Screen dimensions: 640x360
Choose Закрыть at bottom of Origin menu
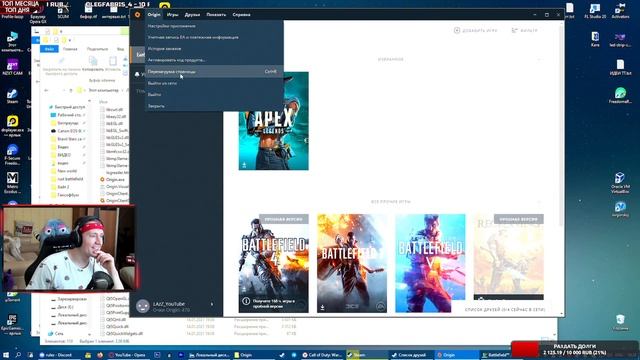pos(214,106)
